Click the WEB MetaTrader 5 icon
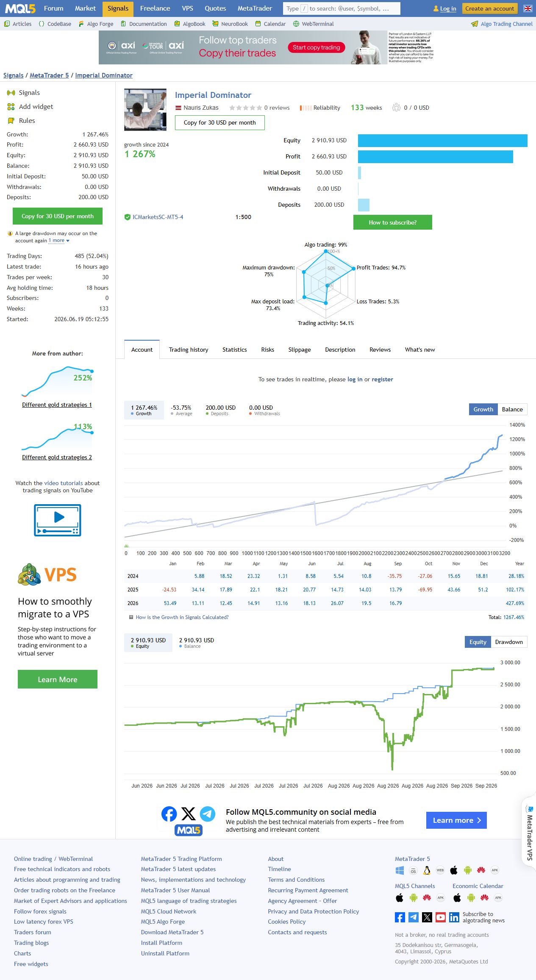The width and height of the screenshot is (536, 980). tap(440, 870)
